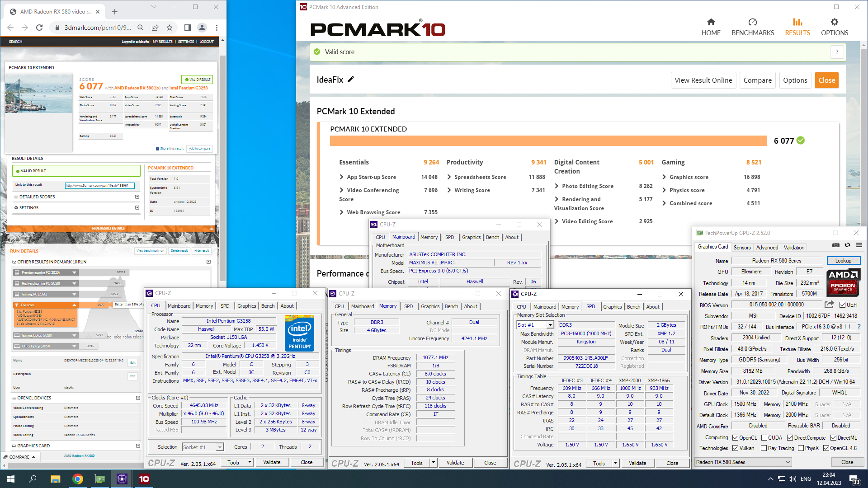This screenshot has height=488, width=868.
Task: Open Windows search from taskbar
Action: (x=33, y=479)
